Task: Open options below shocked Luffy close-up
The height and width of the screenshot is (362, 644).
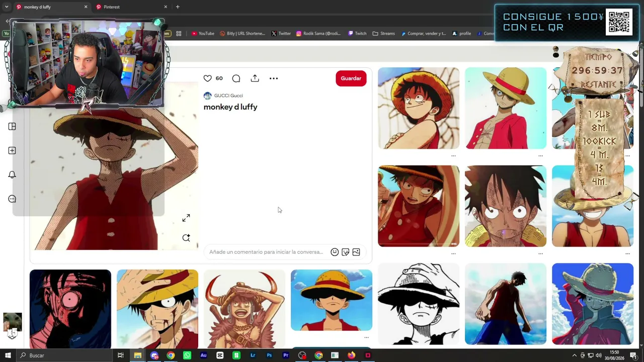Action: coord(540,254)
